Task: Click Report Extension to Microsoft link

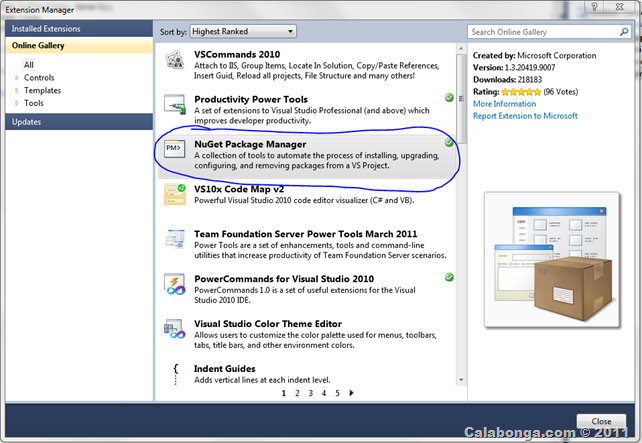Action: pyautogui.click(x=525, y=115)
